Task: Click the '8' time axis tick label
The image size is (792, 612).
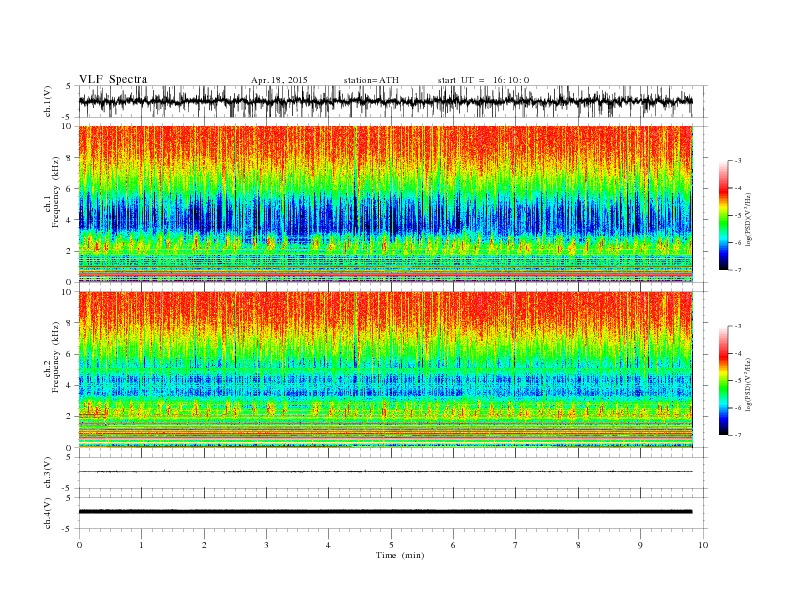Action: coord(578,545)
